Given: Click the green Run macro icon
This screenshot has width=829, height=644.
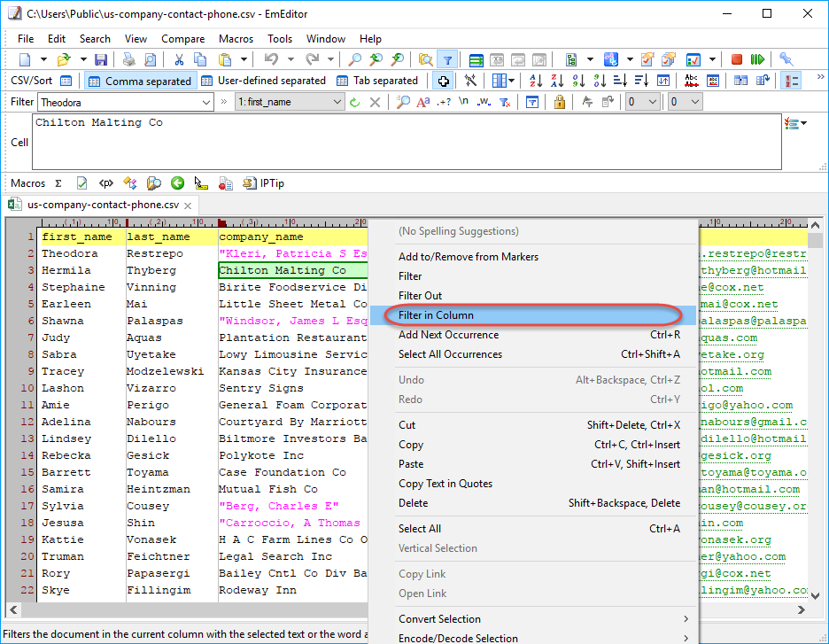Looking at the screenshot, I should tap(757, 59).
